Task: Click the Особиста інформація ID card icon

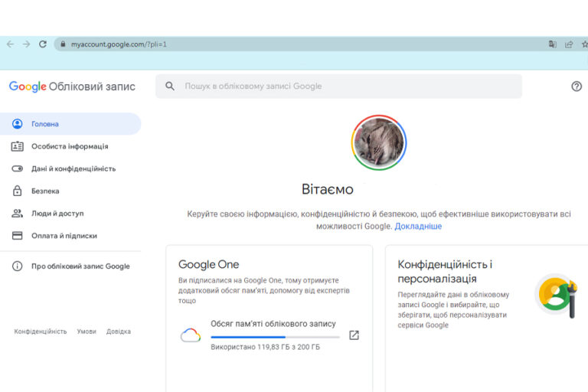Action: pyautogui.click(x=18, y=146)
